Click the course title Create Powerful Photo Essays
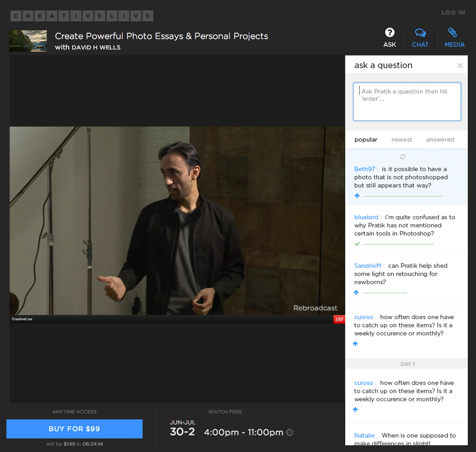Image resolution: width=476 pixels, height=452 pixels. 162,36
